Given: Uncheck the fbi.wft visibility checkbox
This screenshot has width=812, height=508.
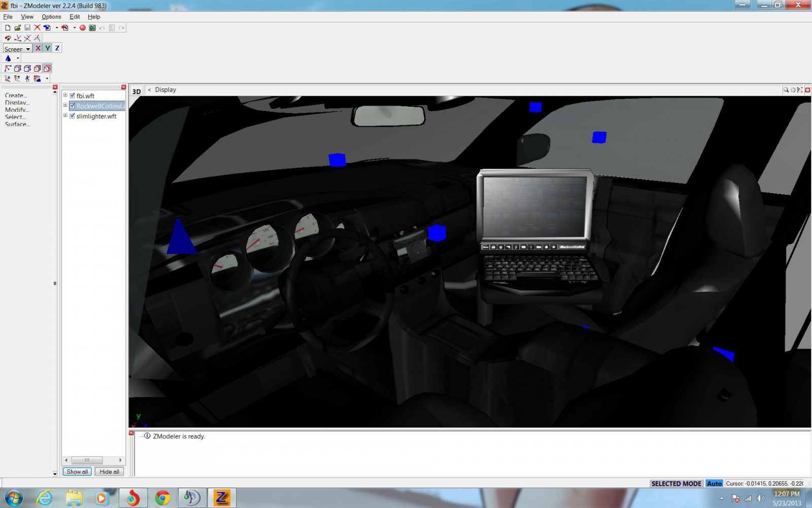Looking at the screenshot, I should click(x=72, y=96).
